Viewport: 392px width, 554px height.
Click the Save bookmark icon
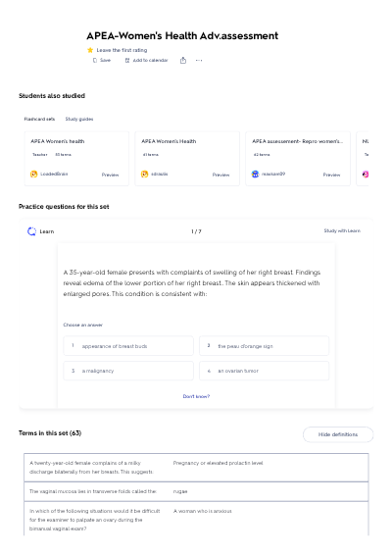[95, 61]
